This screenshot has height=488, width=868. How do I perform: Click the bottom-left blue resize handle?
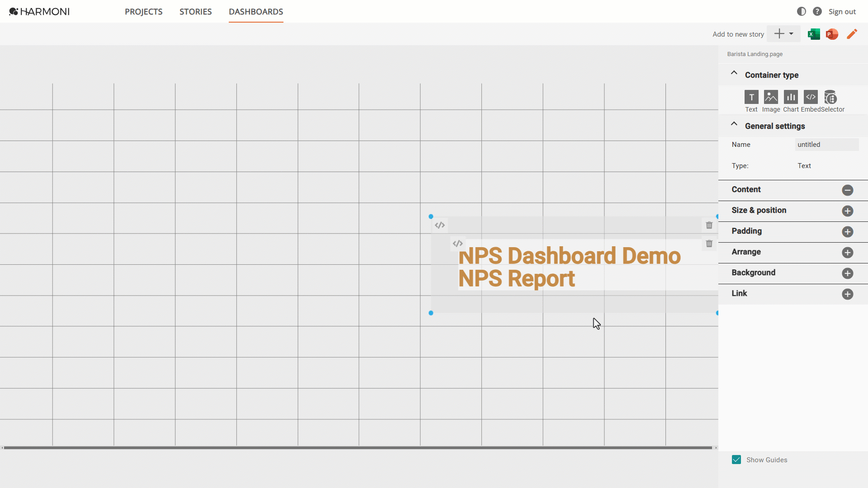pyautogui.click(x=431, y=313)
